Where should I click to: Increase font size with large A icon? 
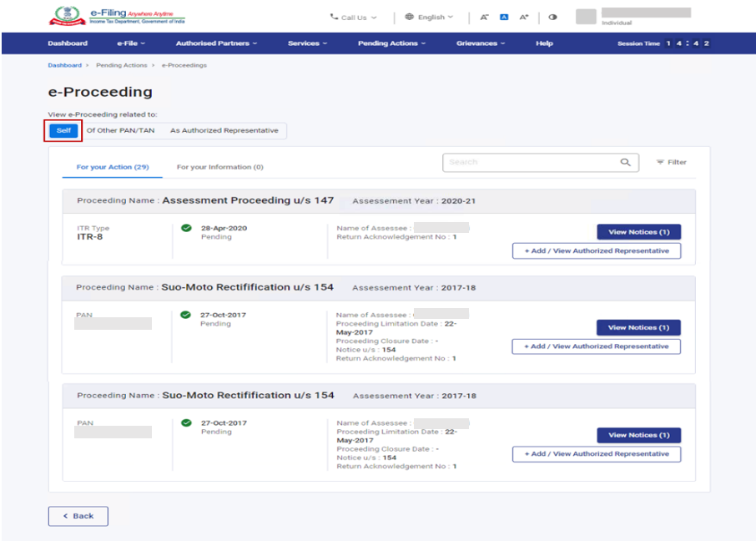click(x=523, y=18)
